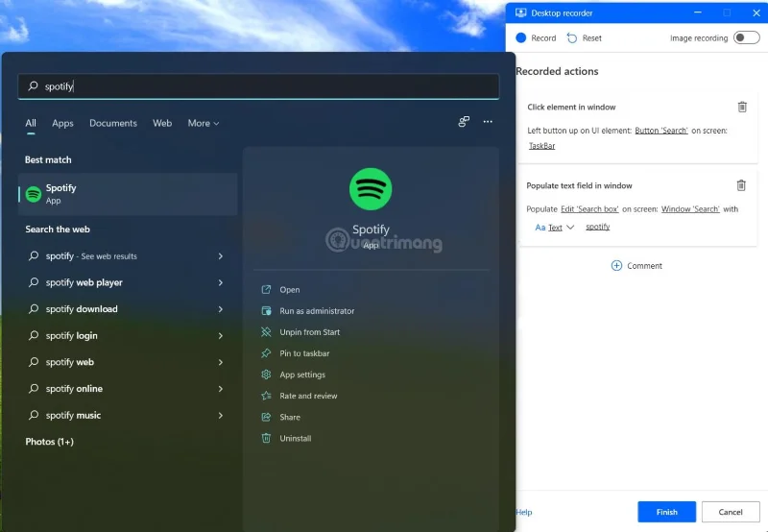
Task: Click the Share icon in Spotify actions
Action: [266, 417]
